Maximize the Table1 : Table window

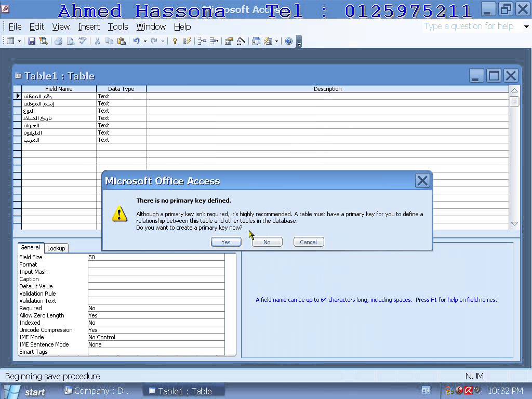[x=494, y=75]
